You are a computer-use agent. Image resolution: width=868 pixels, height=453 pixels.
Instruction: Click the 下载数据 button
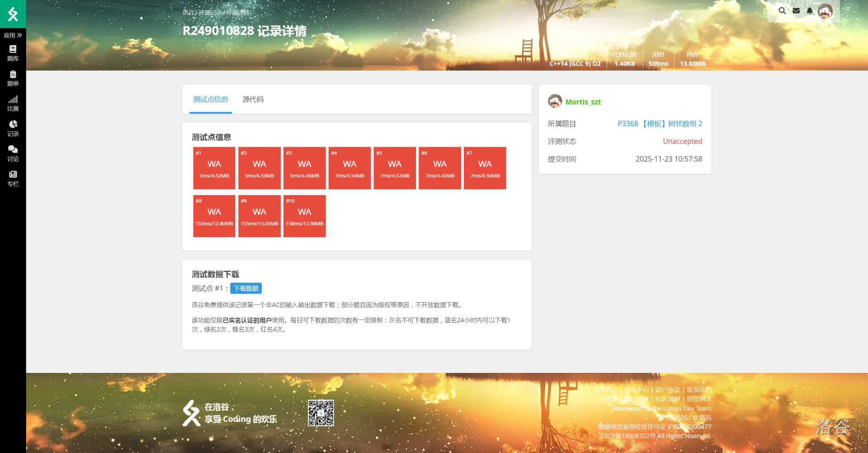tap(246, 288)
